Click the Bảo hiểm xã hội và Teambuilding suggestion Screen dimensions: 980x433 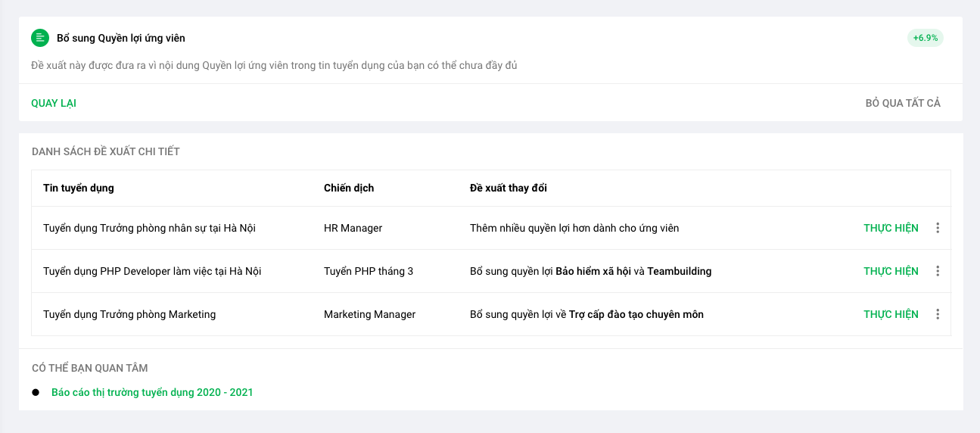coord(591,271)
